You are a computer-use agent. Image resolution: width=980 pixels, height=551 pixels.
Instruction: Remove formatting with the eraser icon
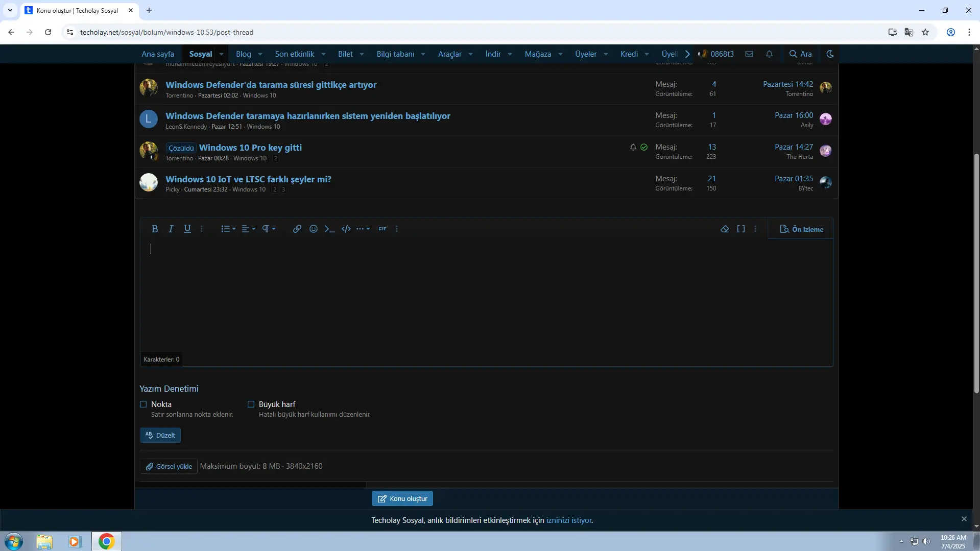tap(725, 229)
